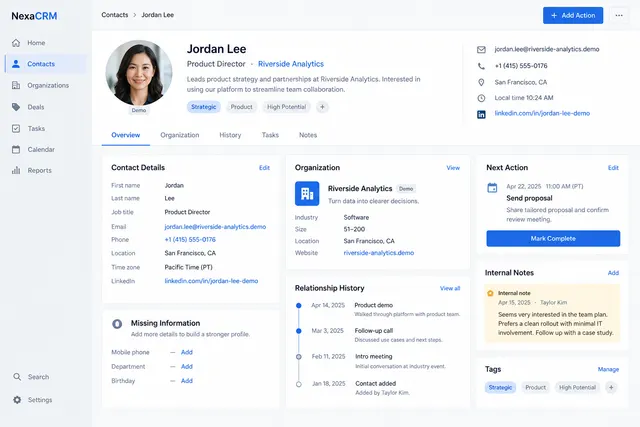Click Manage in Tags card

608,369
